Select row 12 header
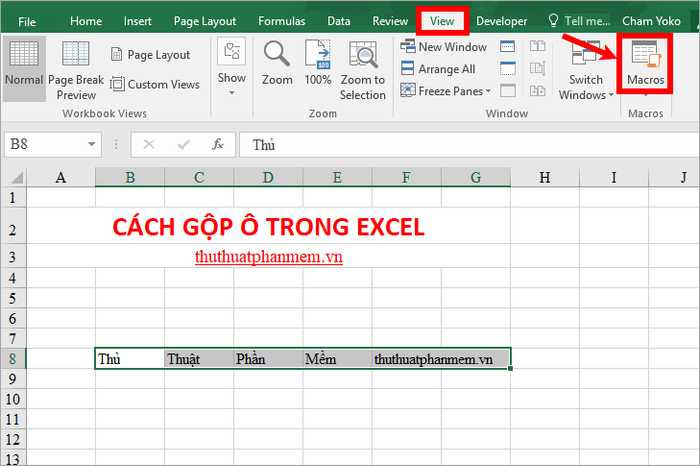The width and height of the screenshot is (700, 466). (x=12, y=439)
